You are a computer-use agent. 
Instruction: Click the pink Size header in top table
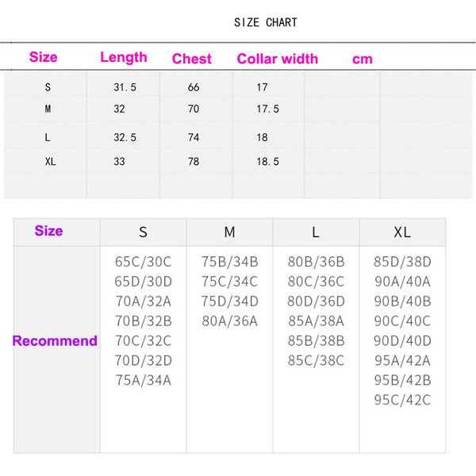point(43,57)
